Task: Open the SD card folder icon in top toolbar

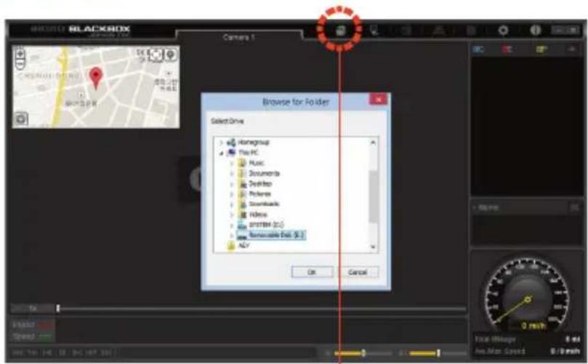Action: [340, 31]
